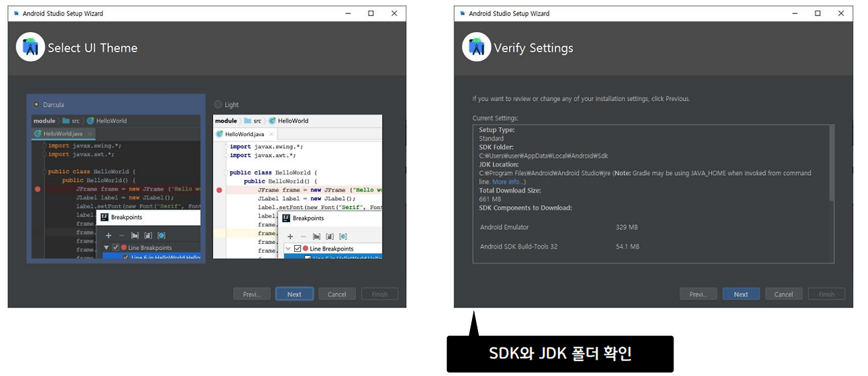868x376 pixels.
Task: Click the minus icon in Darcula Breakpoints preview
Action: 121,235
